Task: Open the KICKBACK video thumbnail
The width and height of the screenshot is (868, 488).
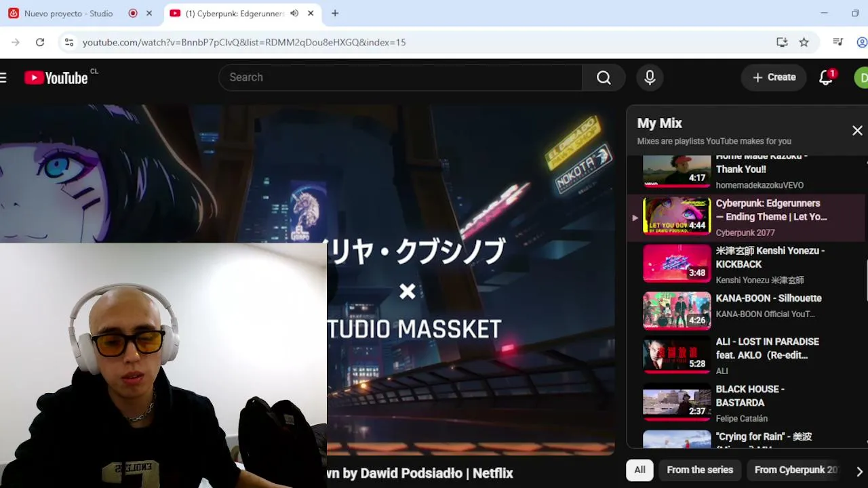Action: pos(677,264)
